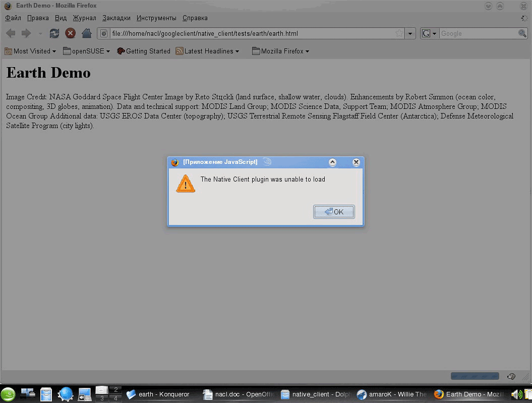The width and height of the screenshot is (532, 403).
Task: Go back with the Back arrow
Action: 11,33
